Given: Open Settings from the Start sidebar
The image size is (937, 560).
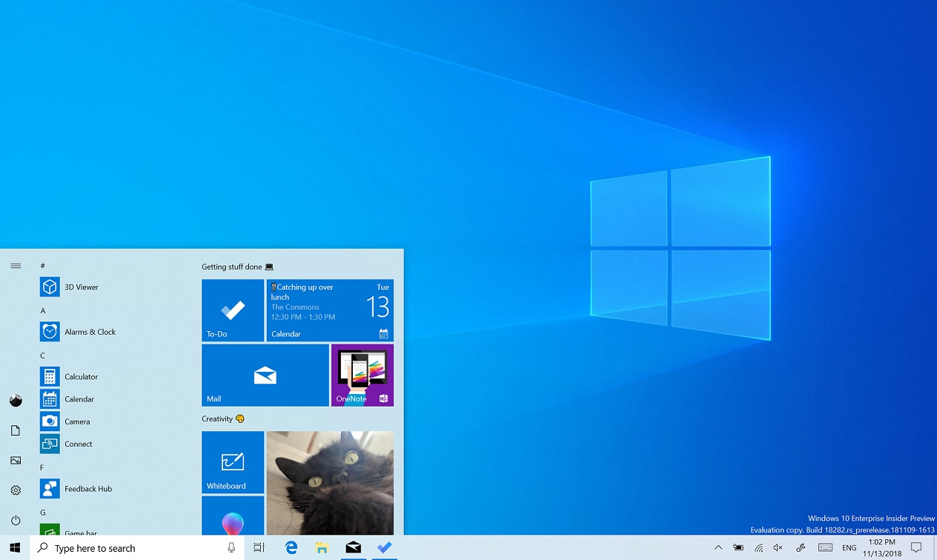Looking at the screenshot, I should (x=16, y=490).
